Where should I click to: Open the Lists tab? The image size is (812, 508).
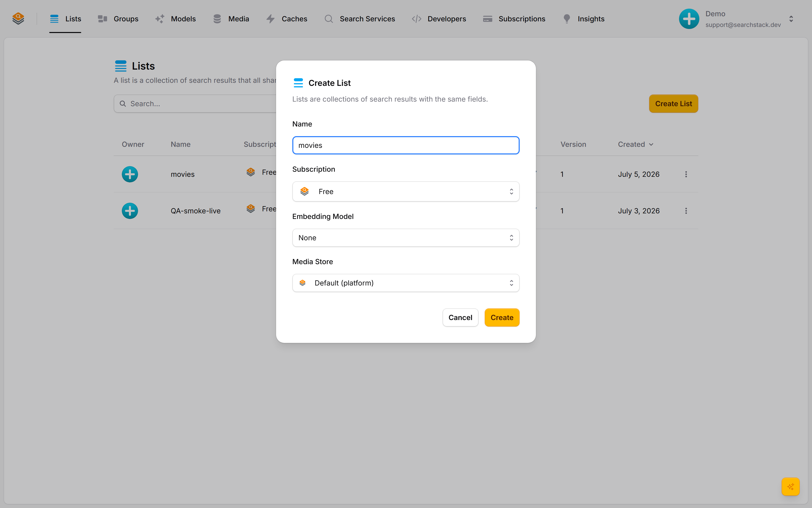point(65,19)
